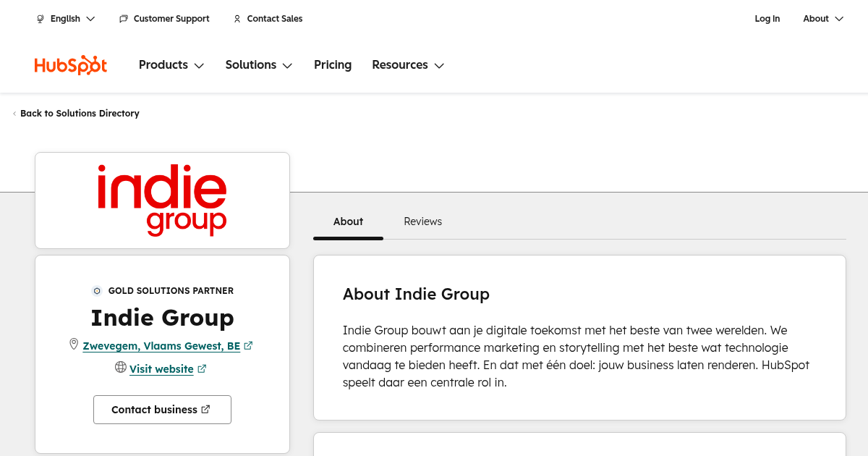868x456 pixels.
Task: Click the globe icon beside English
Action: 41,19
